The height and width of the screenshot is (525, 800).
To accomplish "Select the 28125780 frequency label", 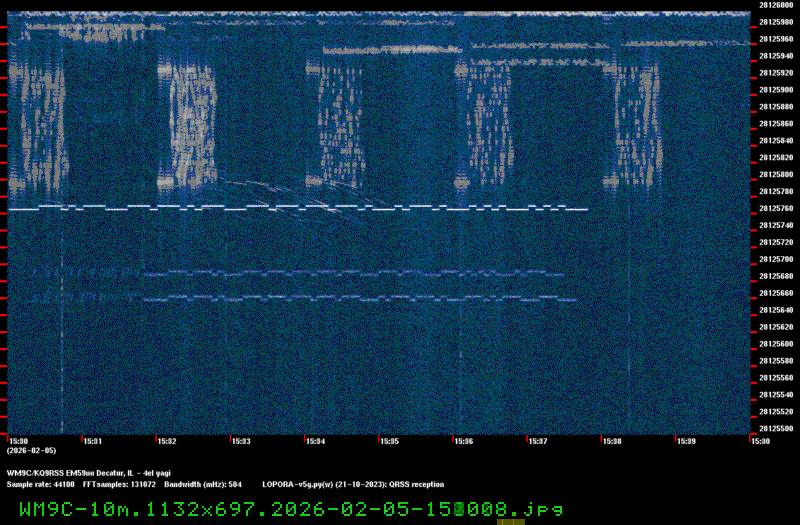I will click(776, 191).
